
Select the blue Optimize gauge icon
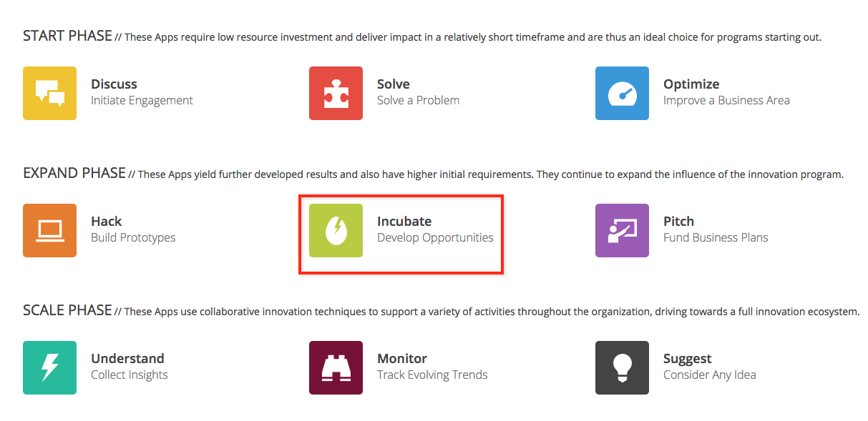pyautogui.click(x=622, y=93)
